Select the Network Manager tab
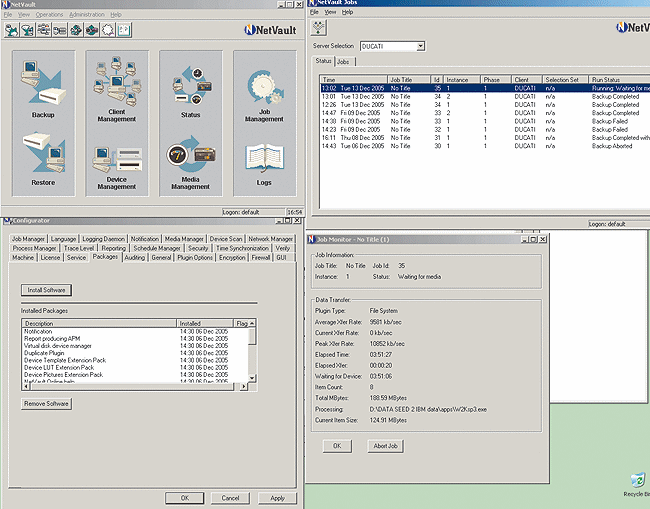This screenshot has width=650, height=509. [271, 239]
